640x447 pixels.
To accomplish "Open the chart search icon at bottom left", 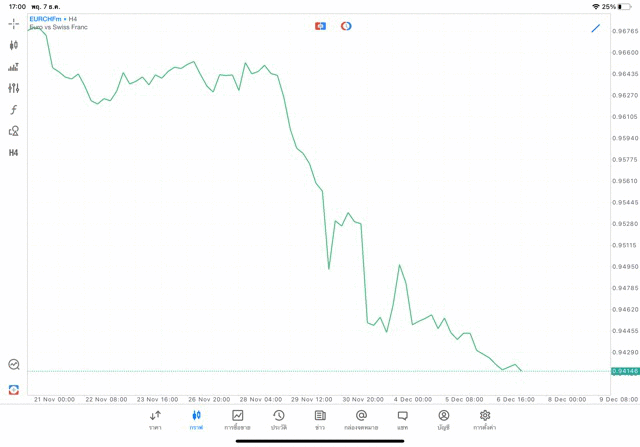I will coord(14,365).
